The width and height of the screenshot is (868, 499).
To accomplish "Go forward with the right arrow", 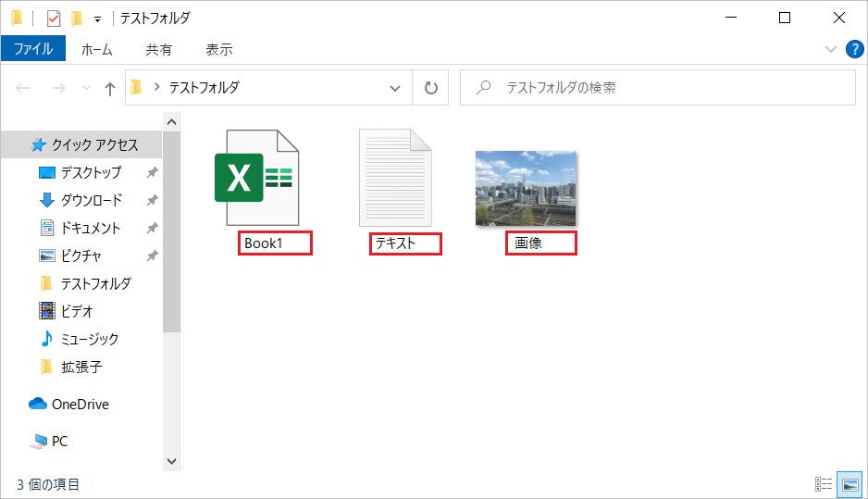I will click(58, 88).
